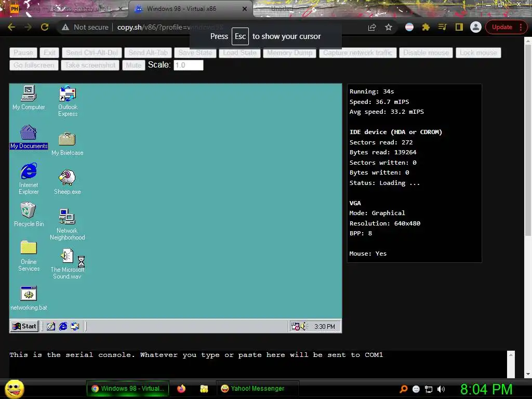Click the serial console text area
Image resolution: width=532 pixels, height=399 pixels.
pyautogui.click(x=258, y=364)
